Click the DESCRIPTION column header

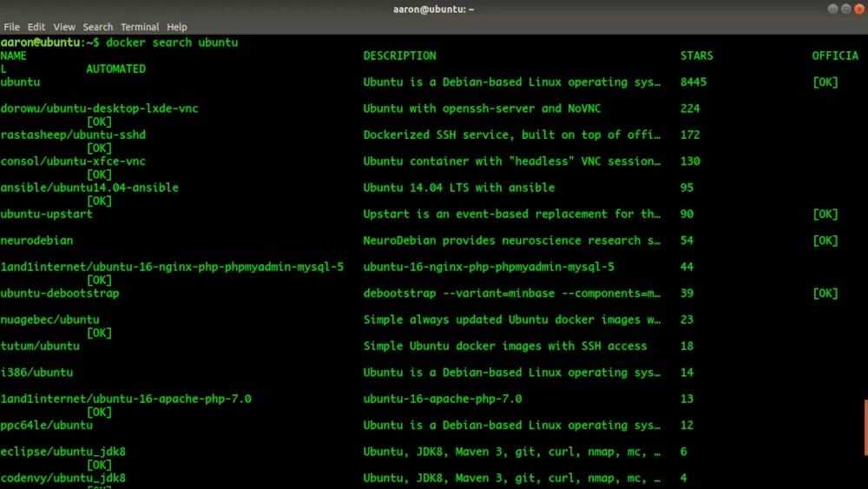(x=399, y=56)
